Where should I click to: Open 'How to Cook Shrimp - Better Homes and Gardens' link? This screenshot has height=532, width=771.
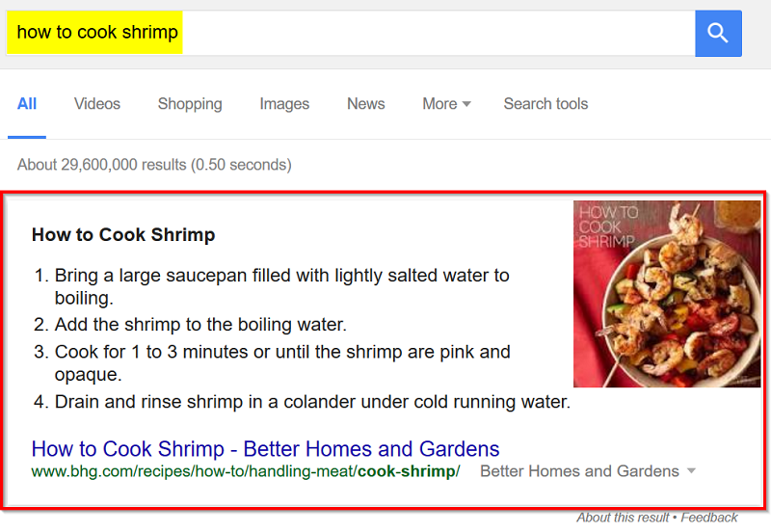click(265, 449)
